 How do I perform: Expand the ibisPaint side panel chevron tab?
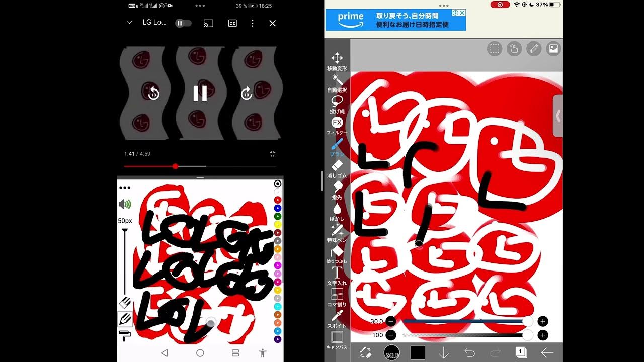tap(558, 116)
